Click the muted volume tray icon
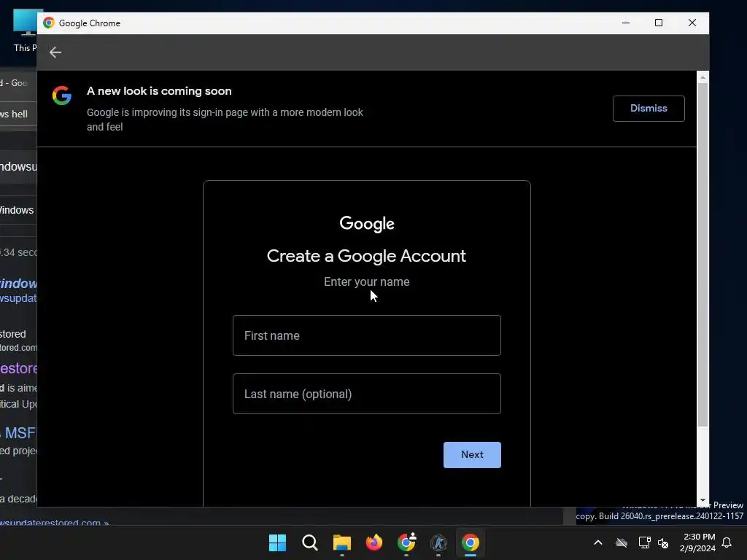Screen dimensions: 747x560 (x=662, y=542)
